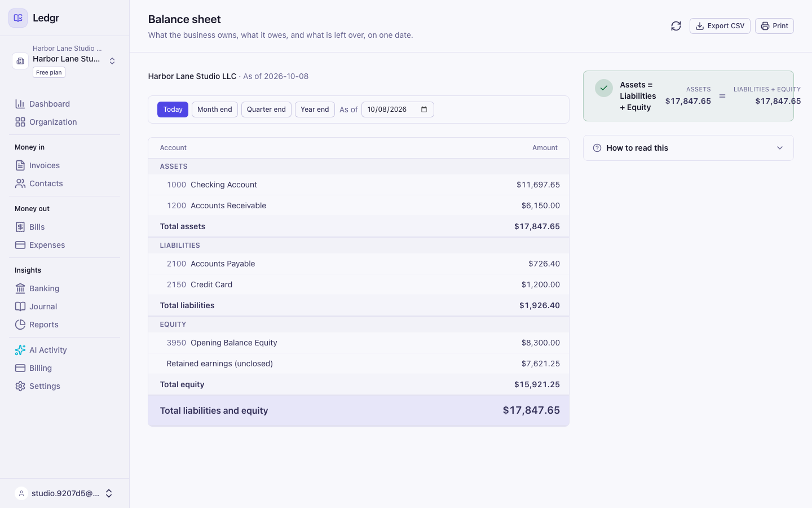Print the balance sheet
This screenshot has height=508, width=812.
(x=774, y=26)
